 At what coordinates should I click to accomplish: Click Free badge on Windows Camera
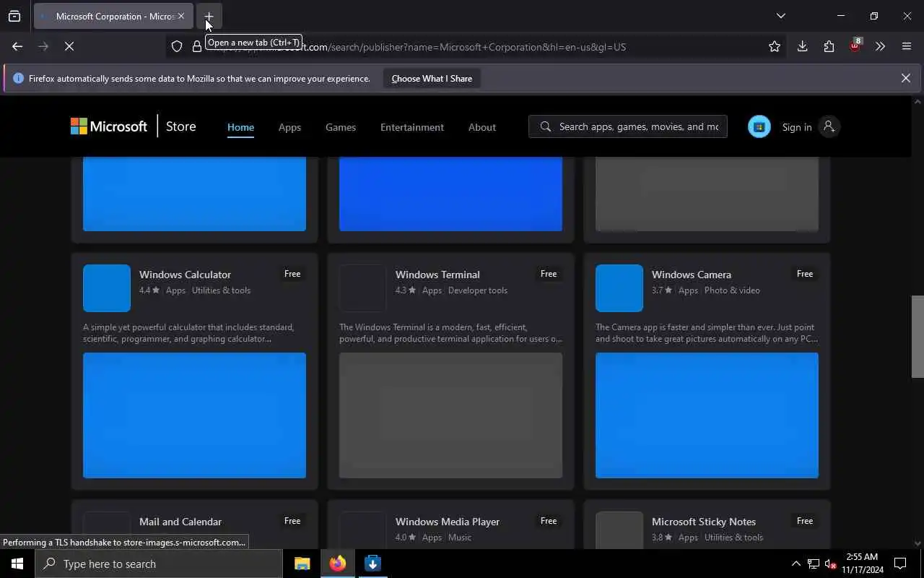(x=805, y=274)
